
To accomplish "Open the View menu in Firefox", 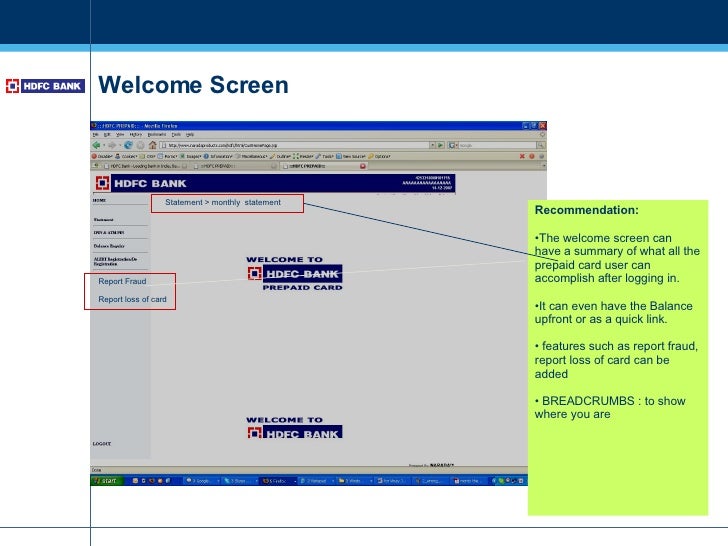I will [x=120, y=135].
